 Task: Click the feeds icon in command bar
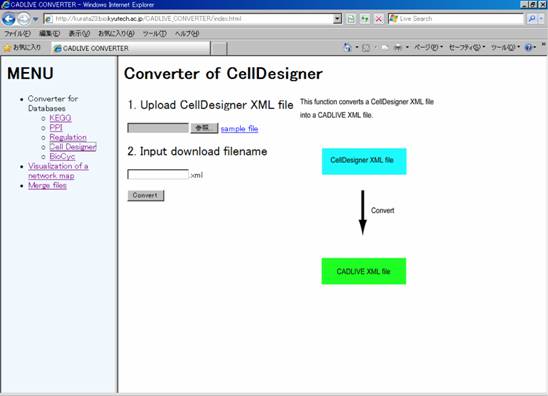[366, 48]
